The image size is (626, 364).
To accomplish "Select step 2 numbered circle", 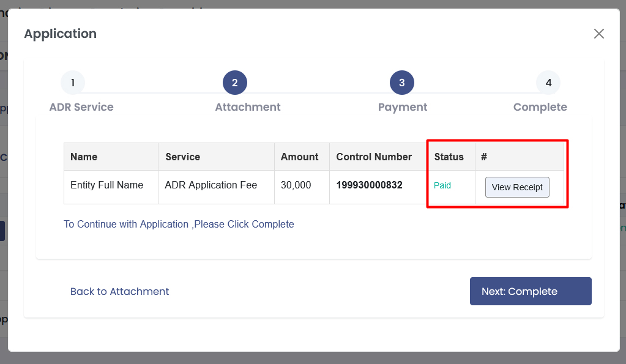I will coord(235,83).
